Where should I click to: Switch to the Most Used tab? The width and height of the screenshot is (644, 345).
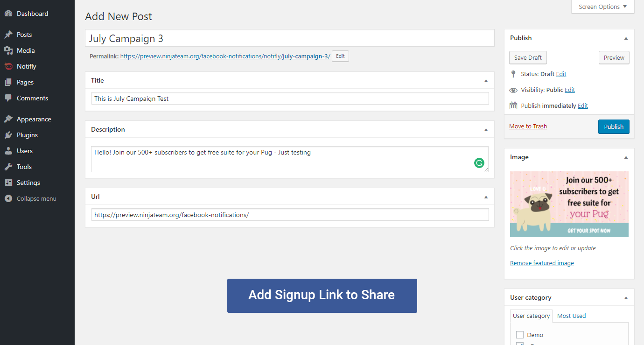click(x=571, y=316)
